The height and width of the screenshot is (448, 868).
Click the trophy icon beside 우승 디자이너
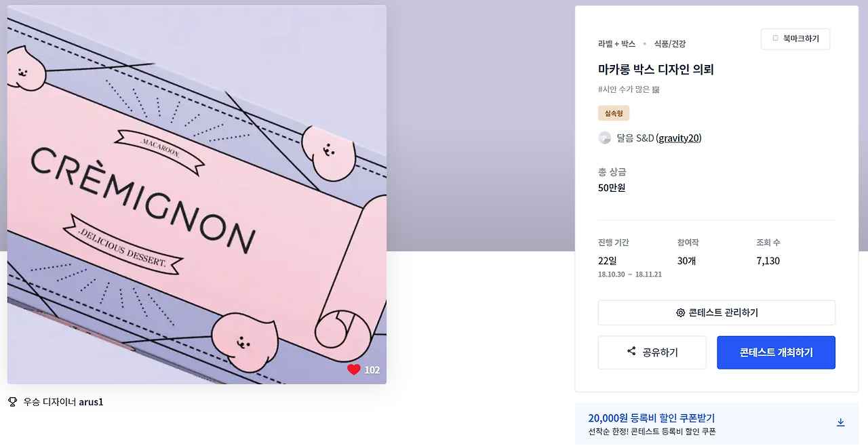(12, 402)
